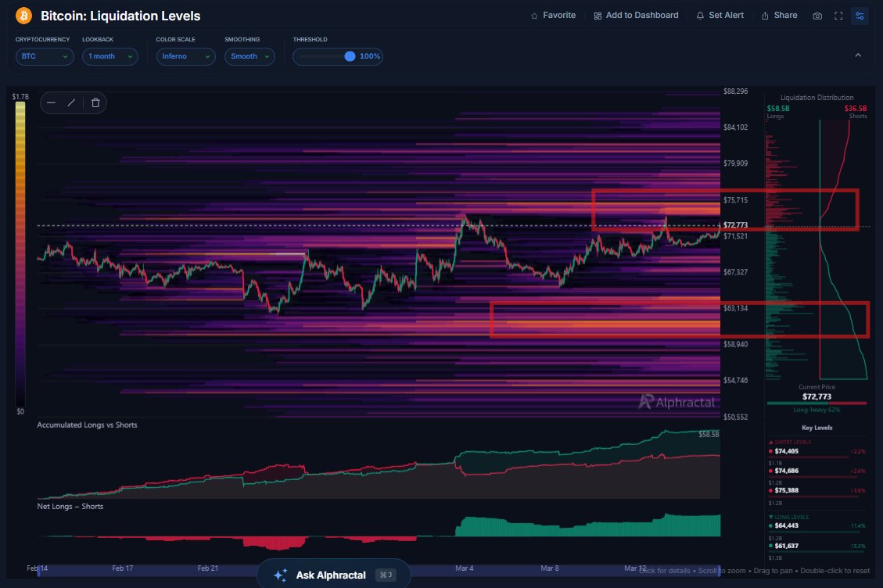The height and width of the screenshot is (588, 883).
Task: Click the Accumulated Longs vs Shorts label
Action: [x=88, y=425]
